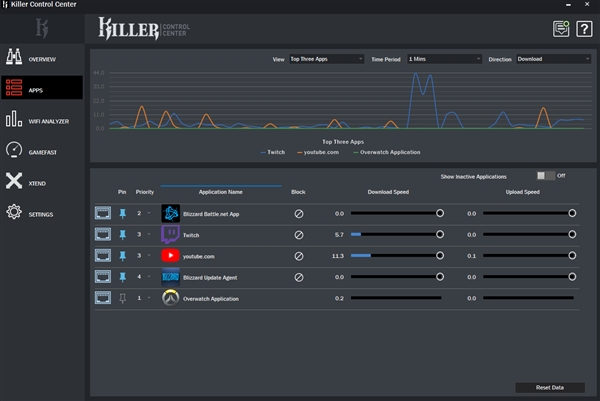The image size is (600, 401).
Task: Go to the GameFast gauge icon
Action: tap(14, 150)
